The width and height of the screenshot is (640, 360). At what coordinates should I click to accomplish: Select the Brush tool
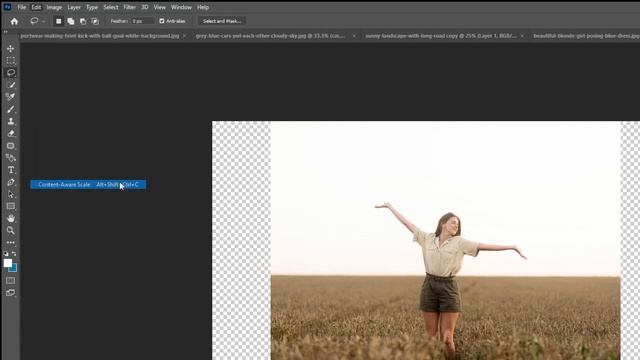click(11, 109)
